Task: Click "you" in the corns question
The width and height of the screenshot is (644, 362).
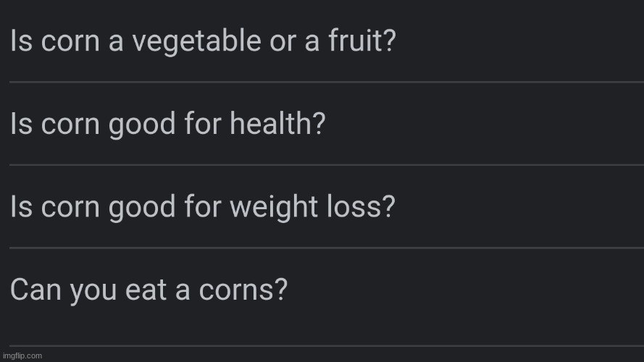Action: [x=93, y=292]
